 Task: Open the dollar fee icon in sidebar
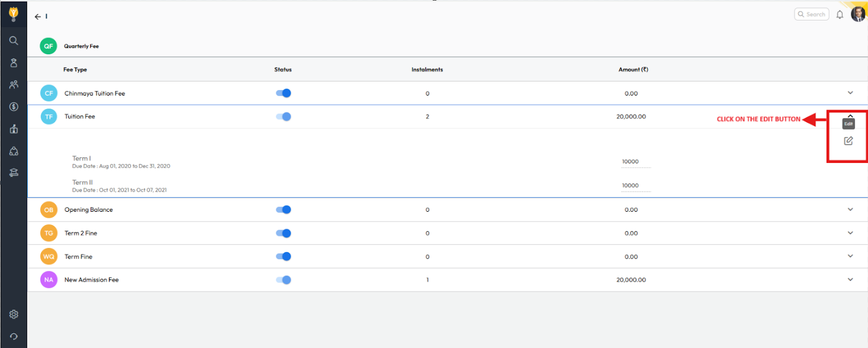[x=14, y=107]
